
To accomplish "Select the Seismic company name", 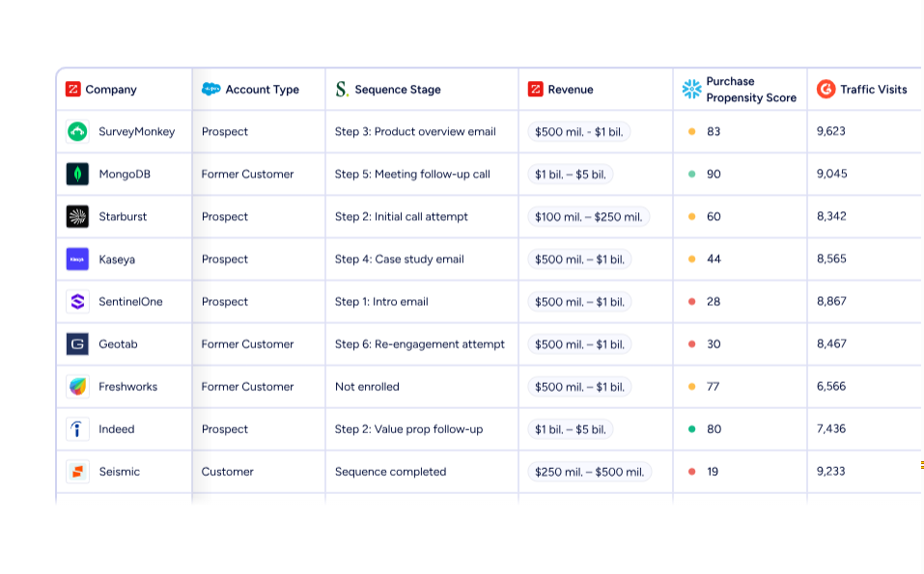I will coord(119,472).
